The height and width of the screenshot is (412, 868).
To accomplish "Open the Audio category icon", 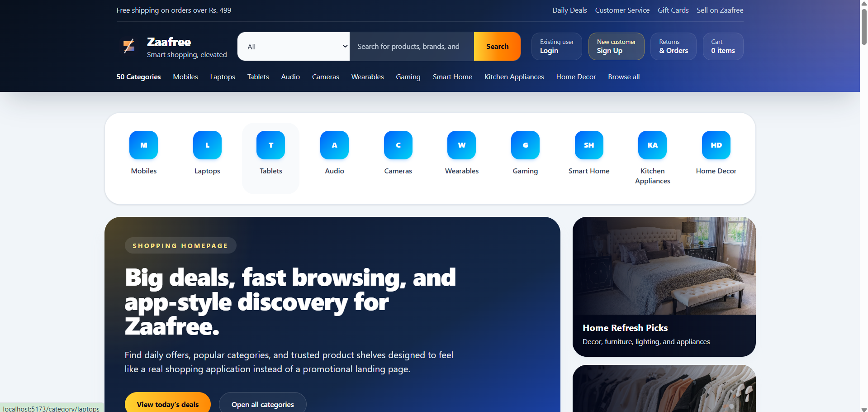I will (334, 145).
